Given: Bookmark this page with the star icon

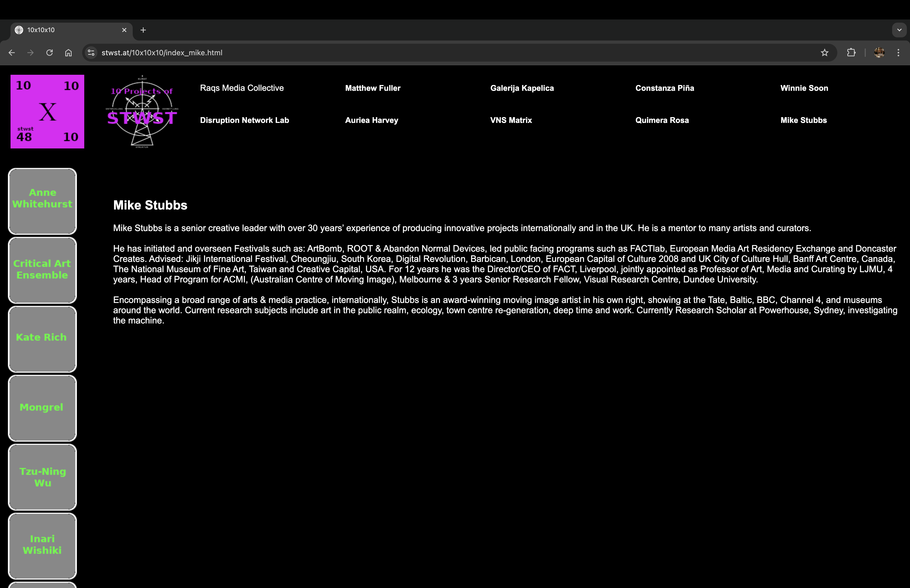Looking at the screenshot, I should pyautogui.click(x=824, y=53).
